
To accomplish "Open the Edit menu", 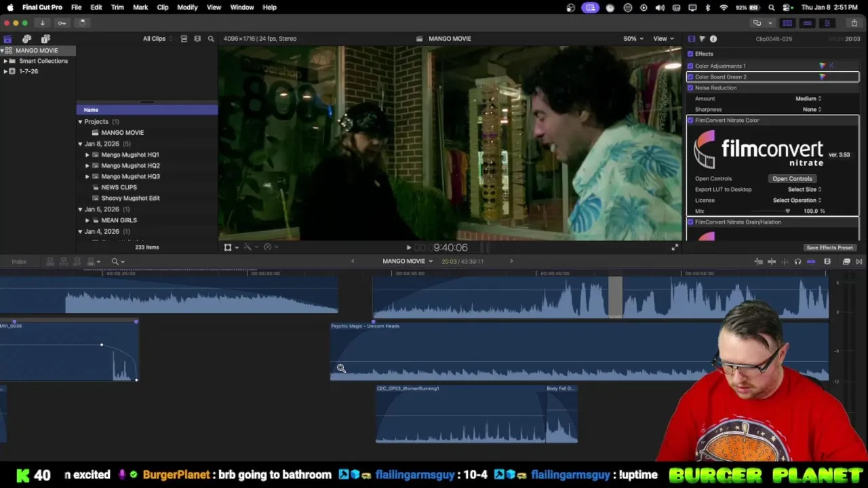I will point(96,7).
